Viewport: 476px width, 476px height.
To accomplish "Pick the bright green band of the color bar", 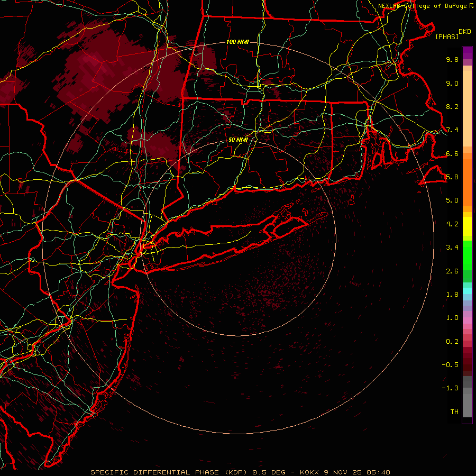I will [x=467, y=255].
